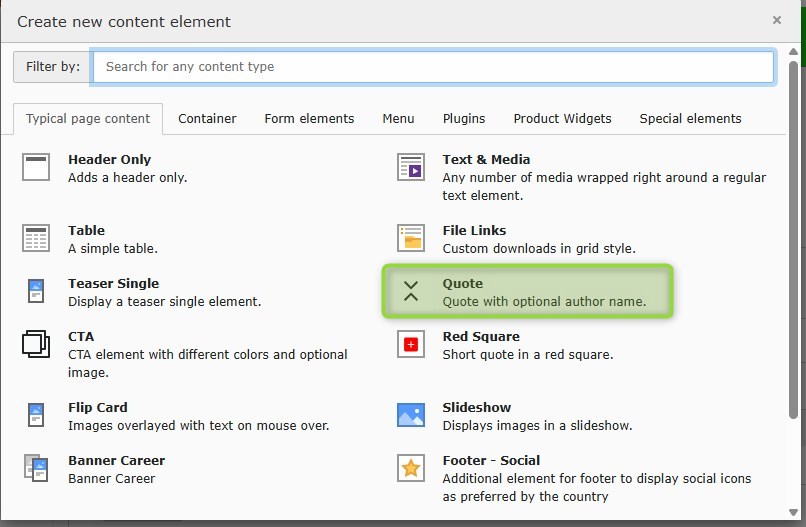Screen dimensions: 806x527
Task: Go to the Menu tab
Action: point(398,118)
